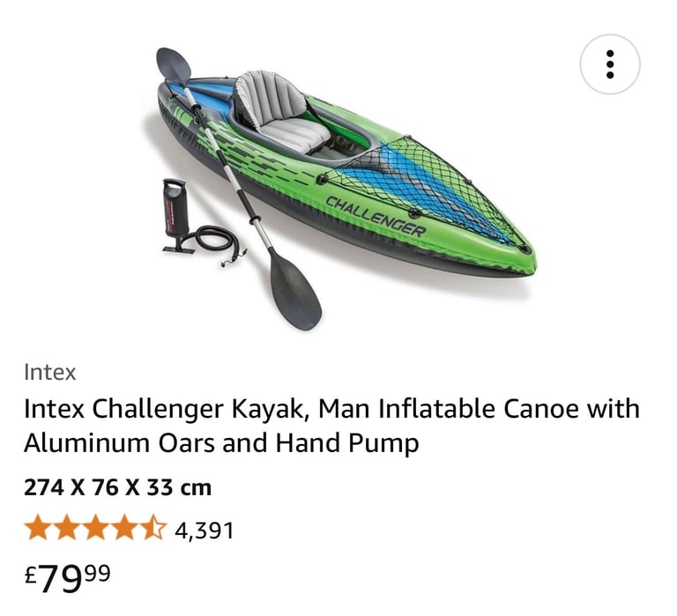Click the first orange rating star

(38, 528)
